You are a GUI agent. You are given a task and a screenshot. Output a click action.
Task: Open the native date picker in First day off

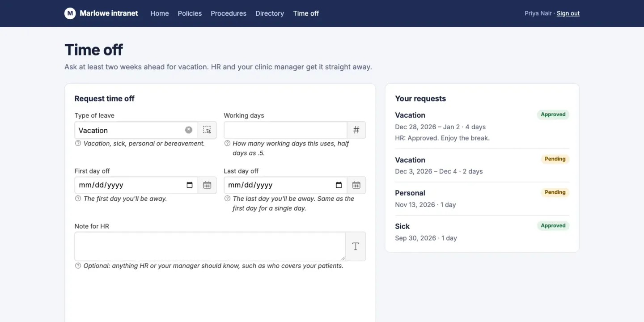point(190,185)
